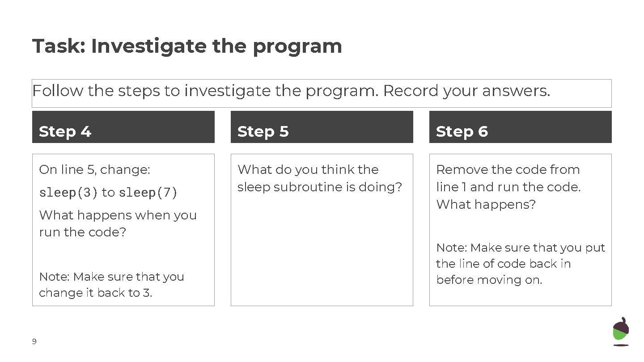Viewport: 644px width, 362px height.
Task: Click the slide title 'Task: Investigate the program'
Action: [187, 46]
